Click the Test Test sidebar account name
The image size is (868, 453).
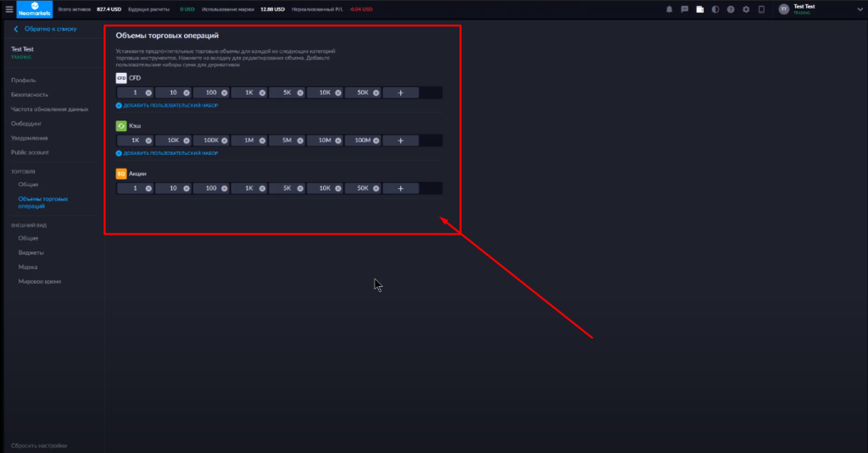coord(22,49)
